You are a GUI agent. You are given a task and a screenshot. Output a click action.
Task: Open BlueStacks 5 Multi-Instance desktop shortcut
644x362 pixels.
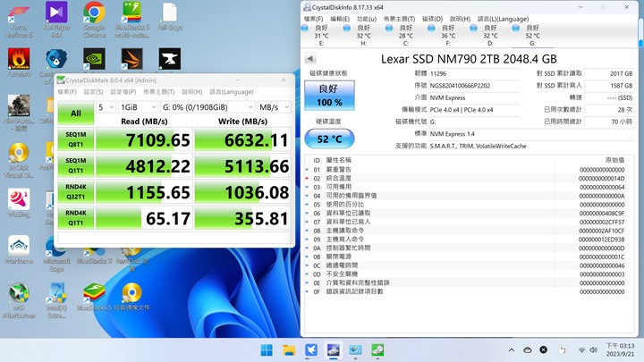(131, 20)
